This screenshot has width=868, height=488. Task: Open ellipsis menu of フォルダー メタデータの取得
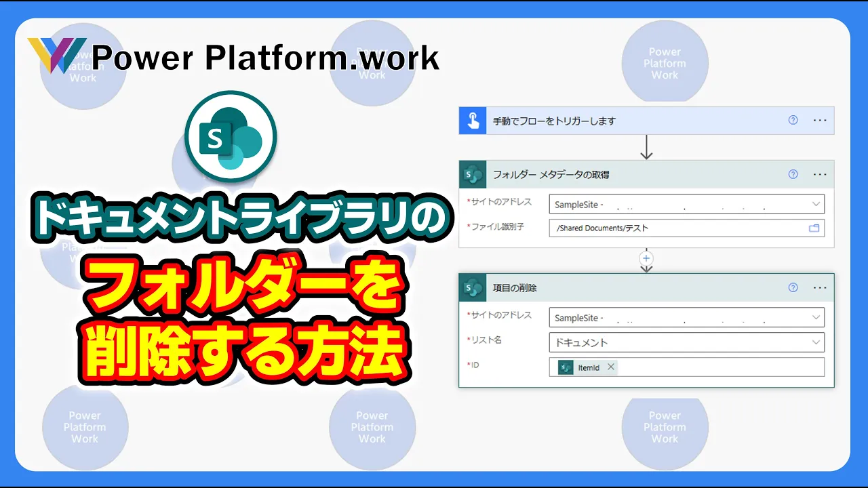pos(820,174)
